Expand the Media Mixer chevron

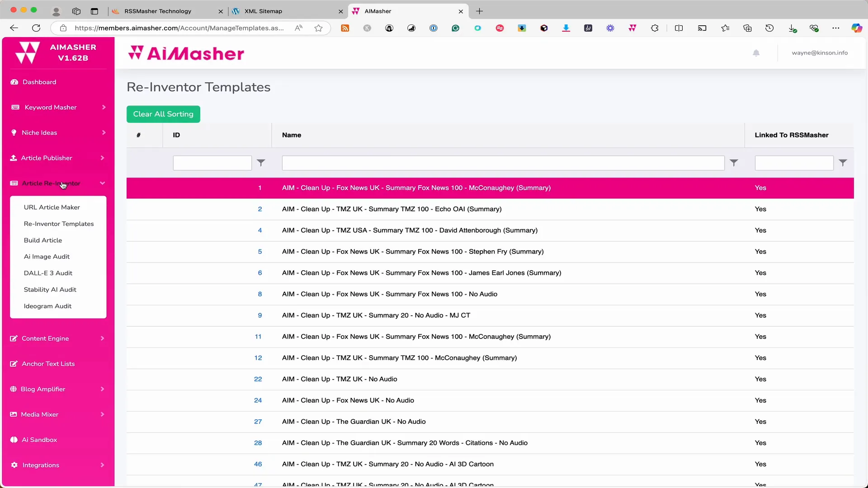103,414
